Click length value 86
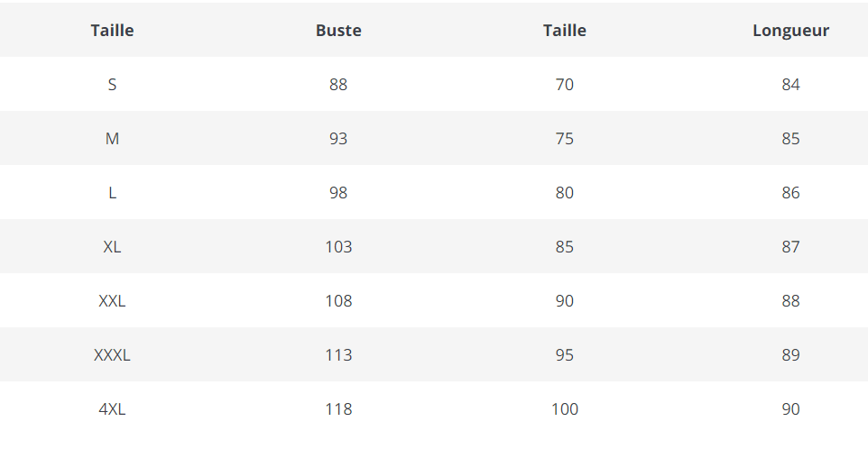 (x=791, y=193)
